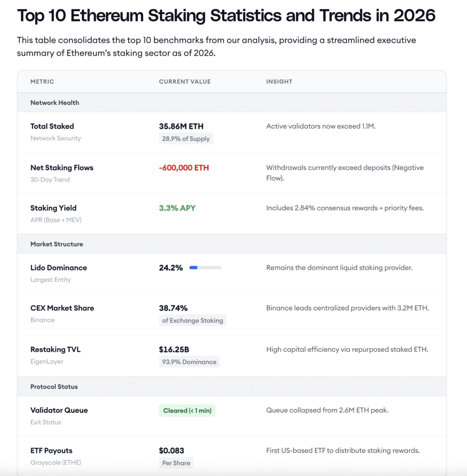Screen dimensions: 467x476
Task: Click the Total Staked row label
Action: pyautogui.click(x=52, y=126)
